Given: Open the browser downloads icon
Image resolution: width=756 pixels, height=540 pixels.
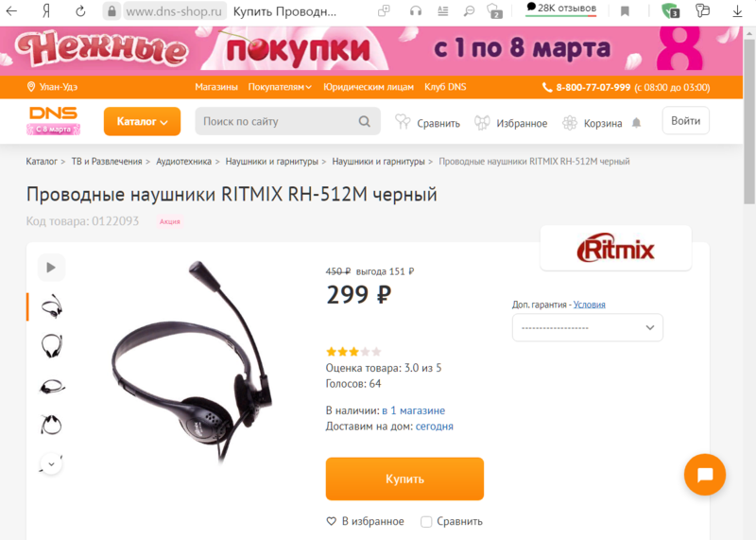Looking at the screenshot, I should 737,11.
